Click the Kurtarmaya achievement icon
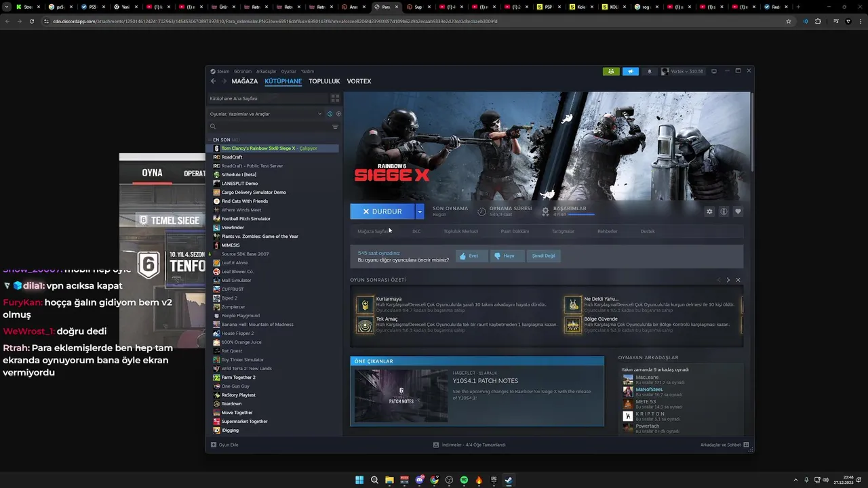The image size is (868, 488). 366,304
